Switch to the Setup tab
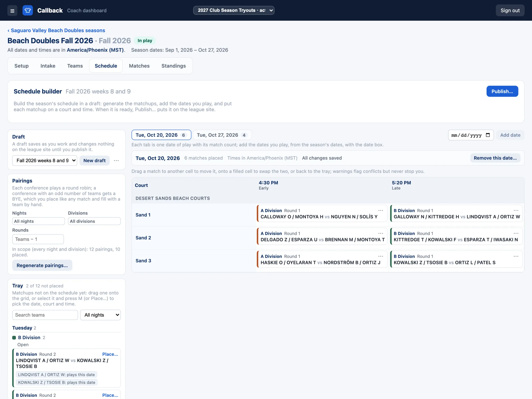This screenshot has height=399, width=532. click(22, 66)
